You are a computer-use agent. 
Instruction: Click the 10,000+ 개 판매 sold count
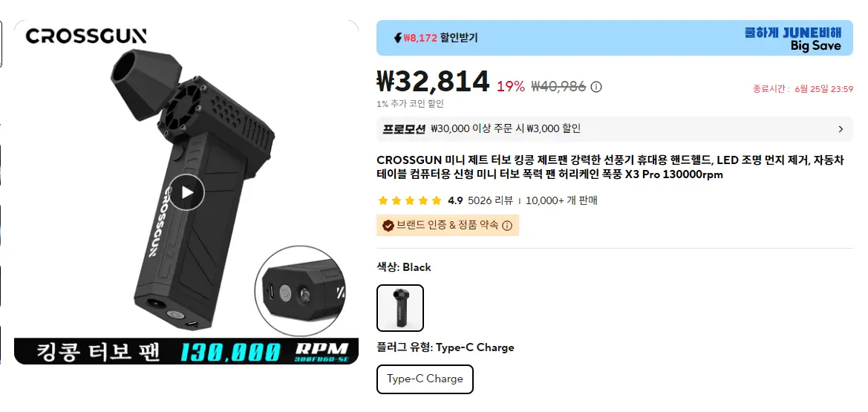(x=561, y=200)
